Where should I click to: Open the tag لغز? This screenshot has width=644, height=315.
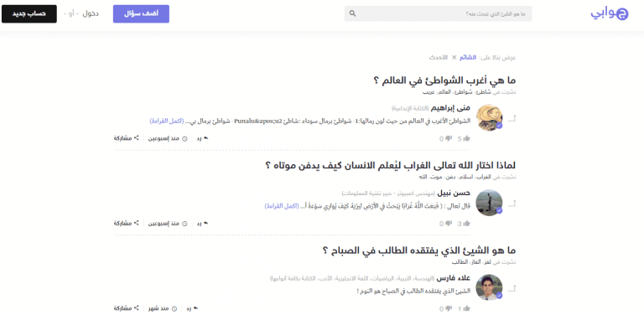click(x=488, y=262)
